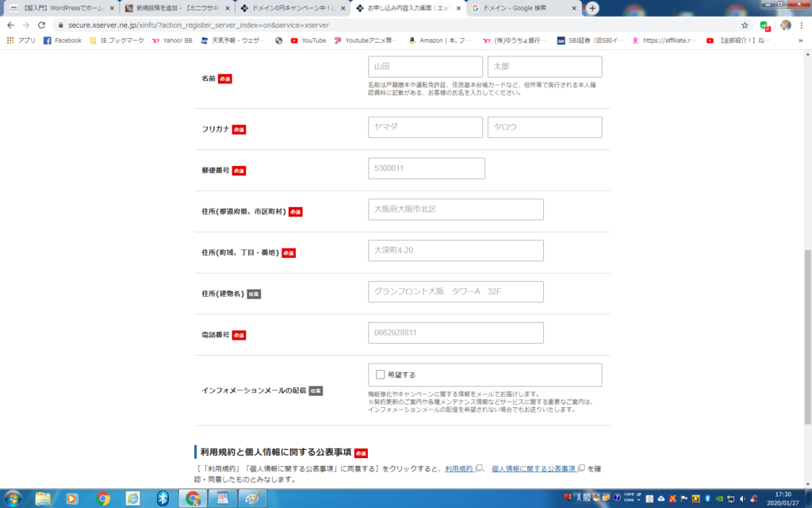Open the Chrome three-dot menu
The width and height of the screenshot is (812, 508).
802,25
